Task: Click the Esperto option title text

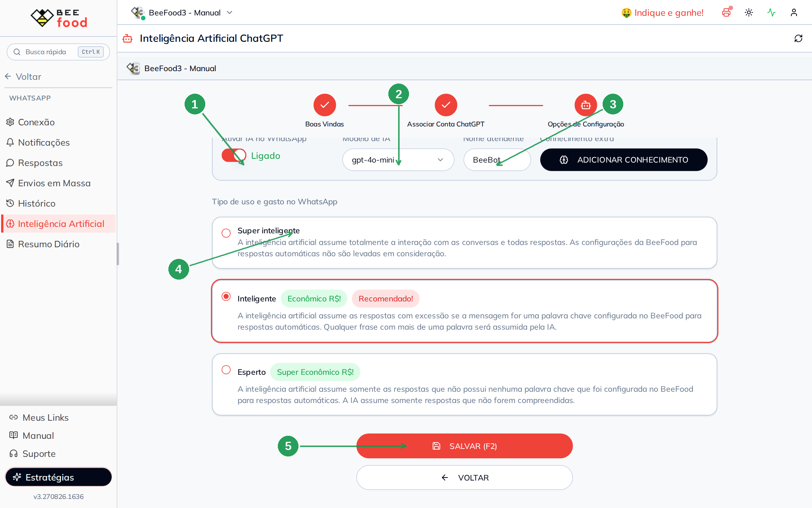Action: (251, 372)
